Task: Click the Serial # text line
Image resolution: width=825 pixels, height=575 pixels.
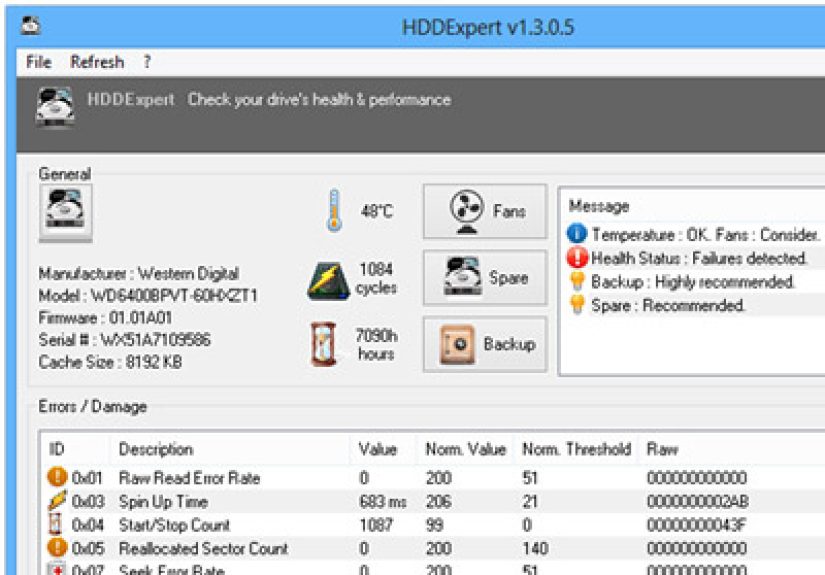Action: pos(124,340)
